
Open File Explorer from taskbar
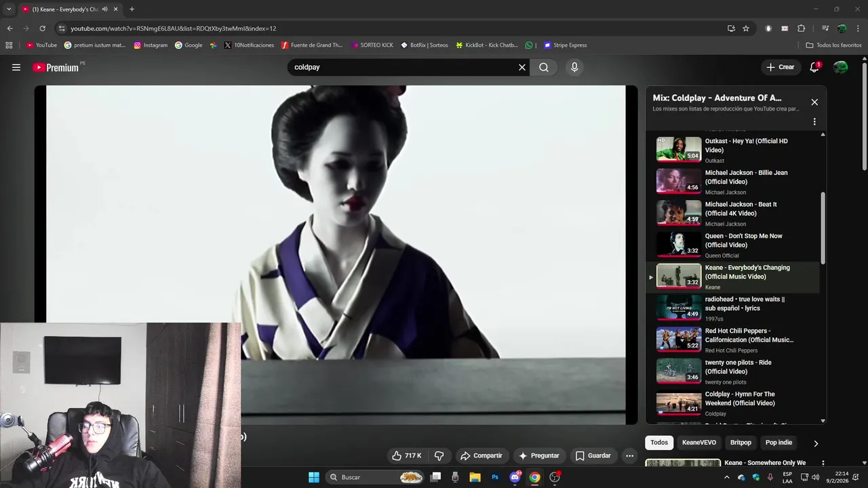coord(475,477)
